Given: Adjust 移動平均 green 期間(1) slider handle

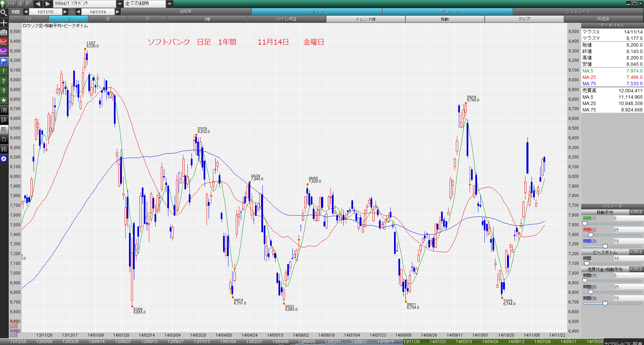Looking at the screenshot, I should point(585,224).
